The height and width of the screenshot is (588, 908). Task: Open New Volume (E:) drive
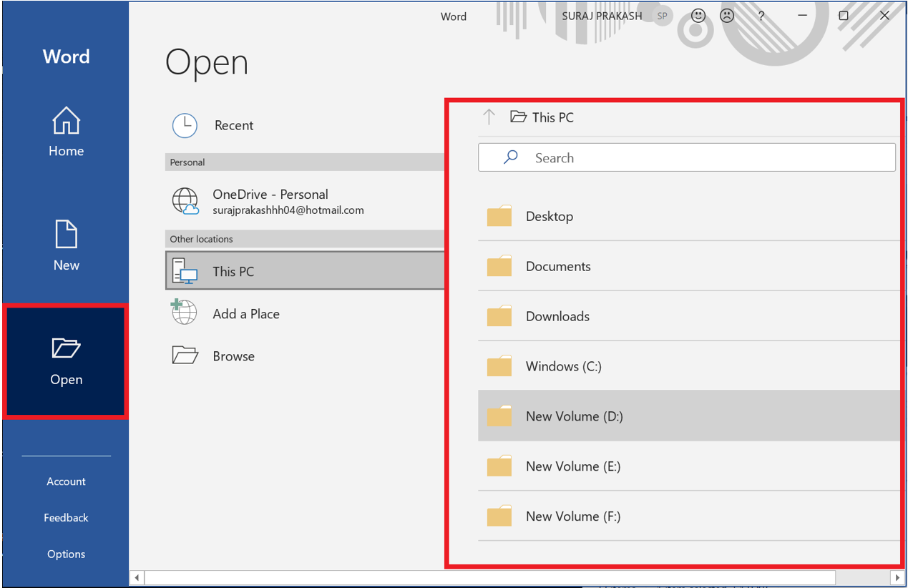[x=688, y=466]
